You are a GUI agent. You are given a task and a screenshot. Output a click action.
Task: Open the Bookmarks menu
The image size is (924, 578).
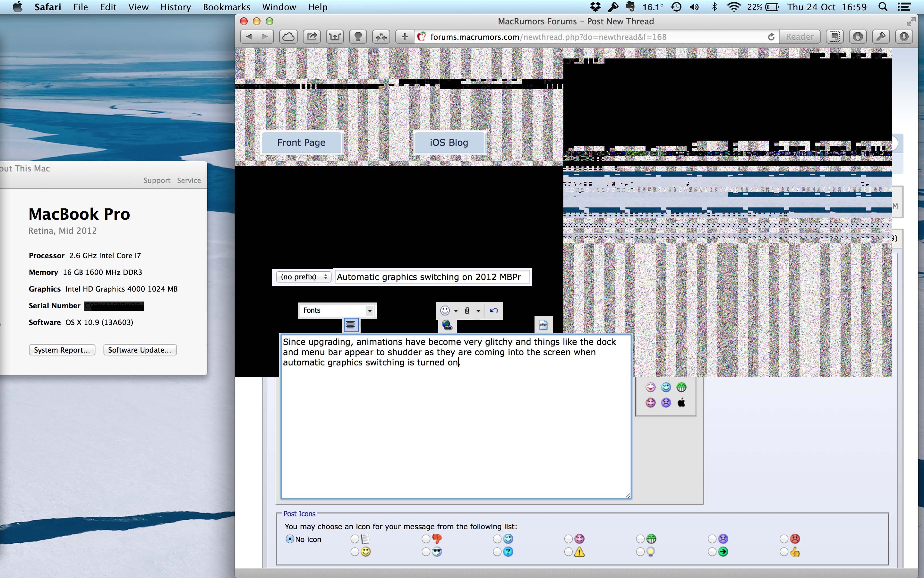coord(227,7)
